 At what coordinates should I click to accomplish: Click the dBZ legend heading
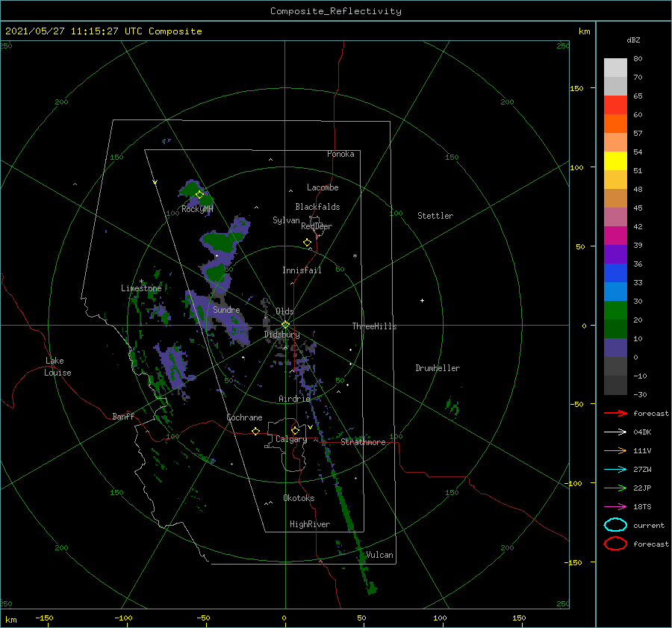point(633,40)
